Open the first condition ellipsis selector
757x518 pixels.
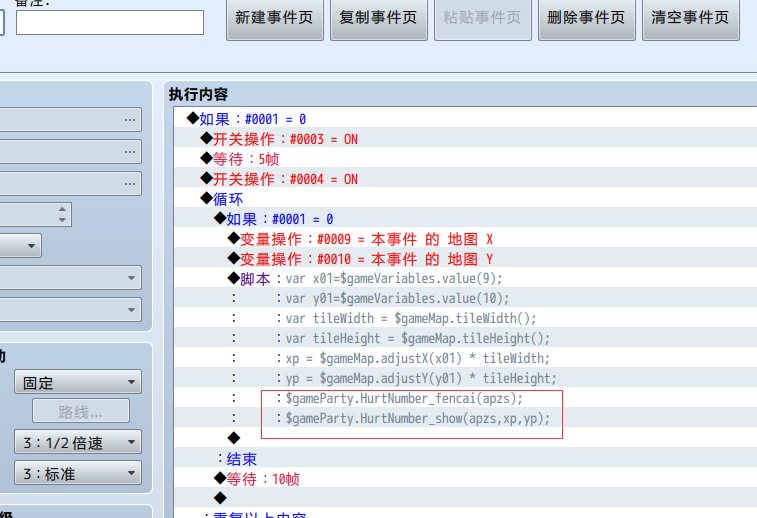(x=129, y=120)
